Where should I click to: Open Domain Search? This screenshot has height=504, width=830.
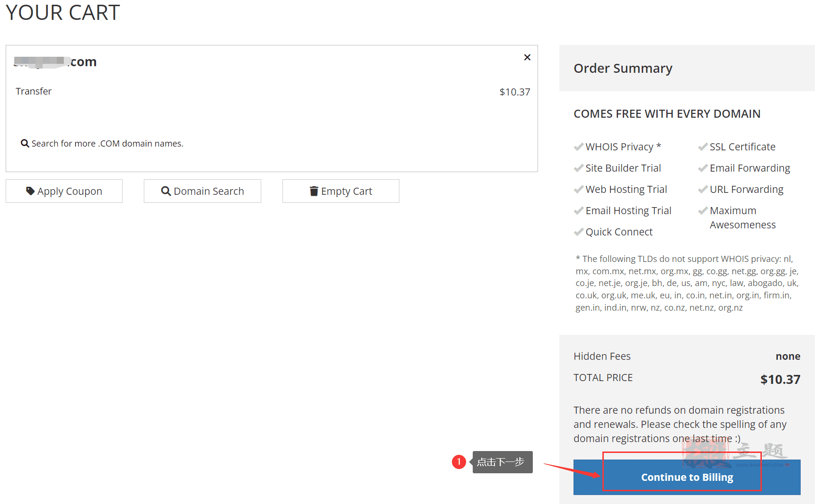coord(203,191)
